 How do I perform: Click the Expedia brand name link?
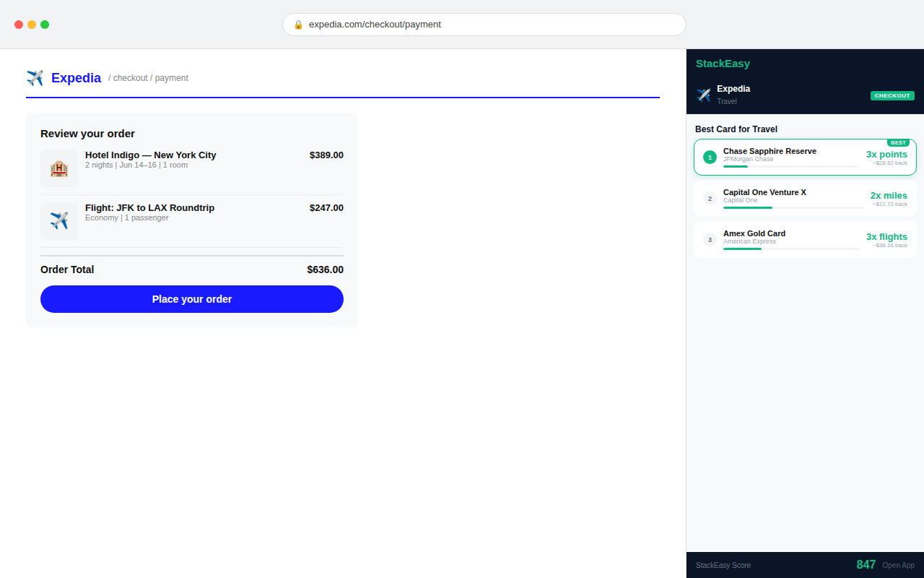click(x=76, y=78)
